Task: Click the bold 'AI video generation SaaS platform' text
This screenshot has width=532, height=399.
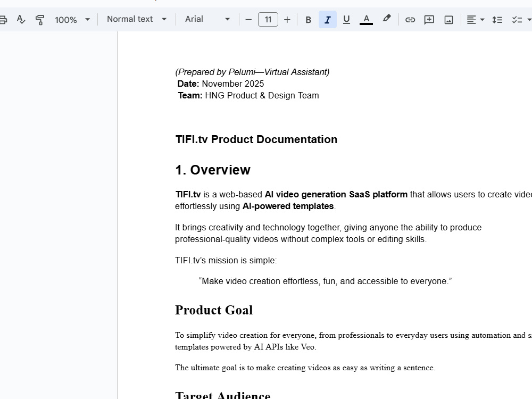Action: 336,194
